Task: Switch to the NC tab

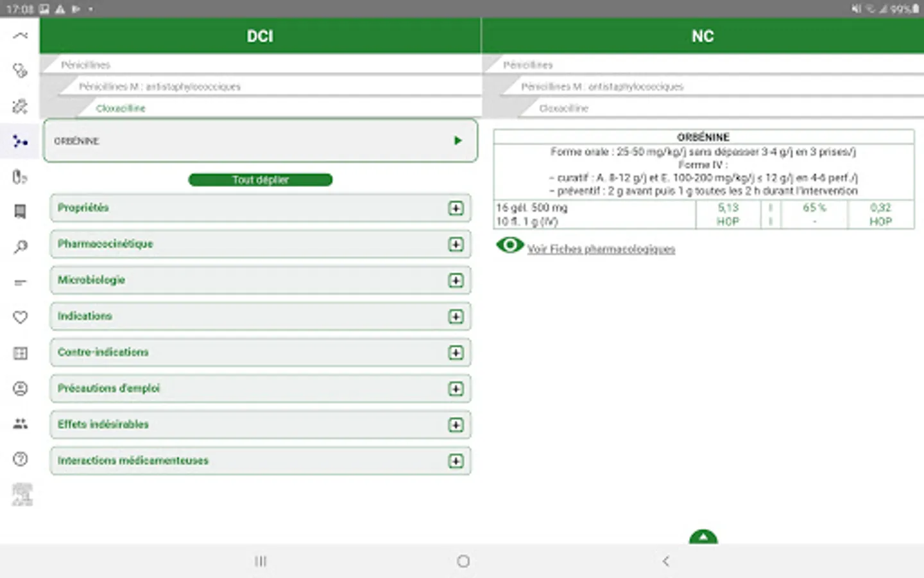Action: tap(703, 36)
